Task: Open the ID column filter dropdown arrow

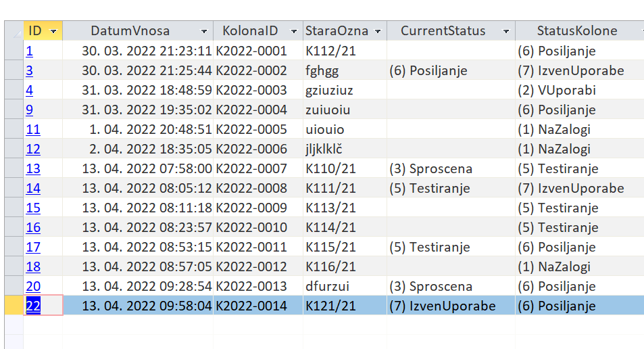Action: coord(53,31)
